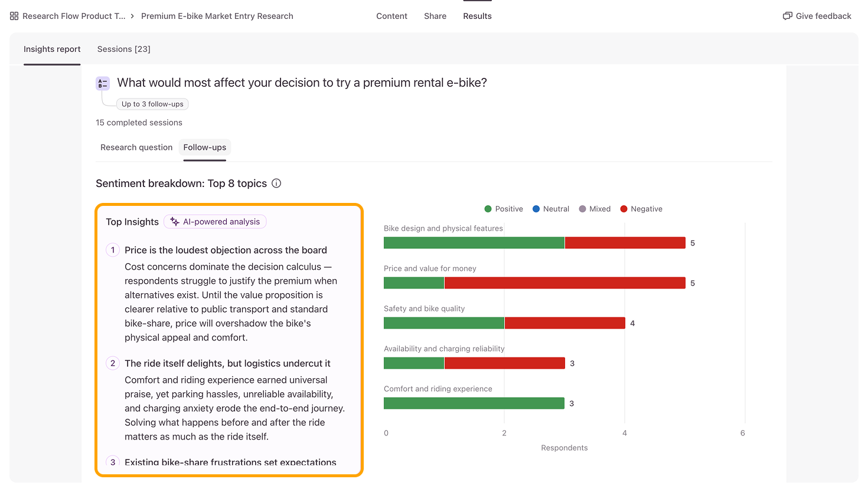The width and height of the screenshot is (868, 492).
Task: Open the Share tab
Action: tap(435, 16)
